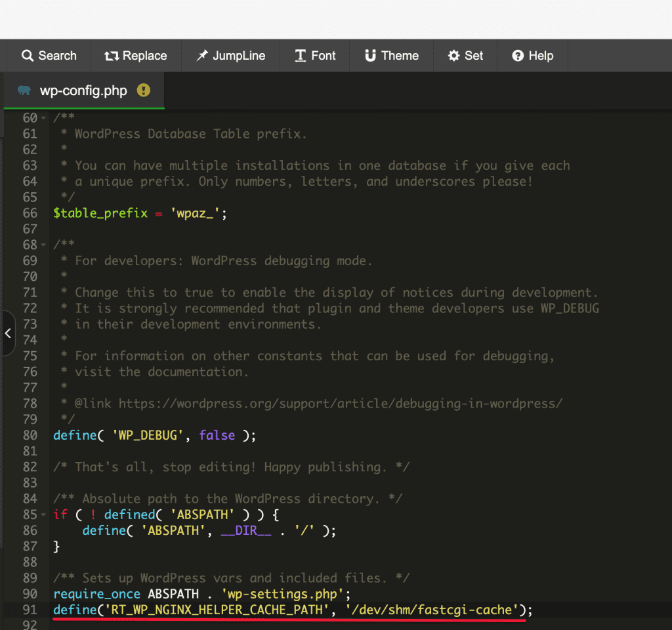
Task: Click the JumpLine pin icon
Action: click(x=202, y=56)
